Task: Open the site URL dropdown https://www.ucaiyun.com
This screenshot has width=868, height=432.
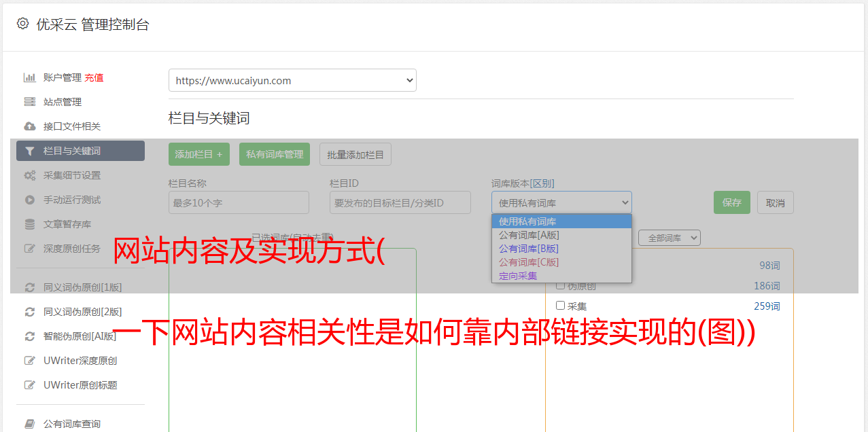Action: point(292,80)
